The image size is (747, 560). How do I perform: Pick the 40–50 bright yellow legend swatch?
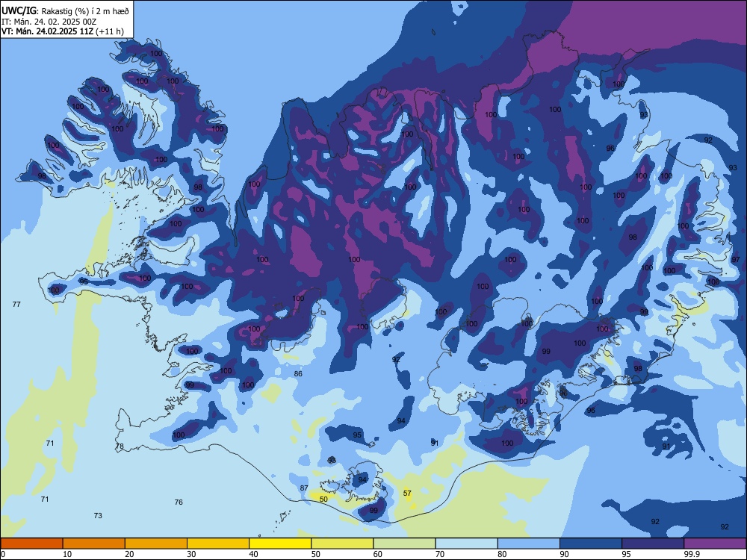point(280,544)
